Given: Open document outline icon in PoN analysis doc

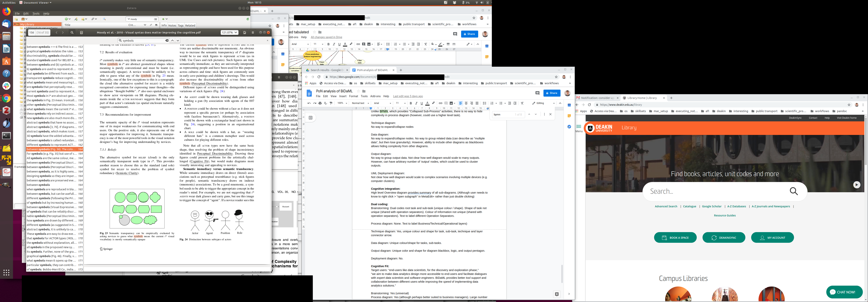Looking at the screenshot, I should tap(310, 118).
